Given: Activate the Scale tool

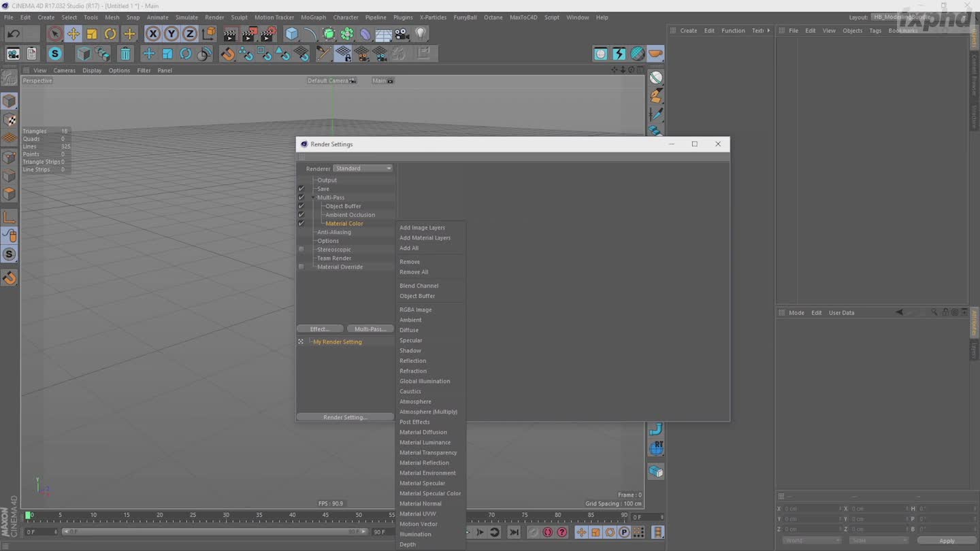Looking at the screenshot, I should click(92, 33).
